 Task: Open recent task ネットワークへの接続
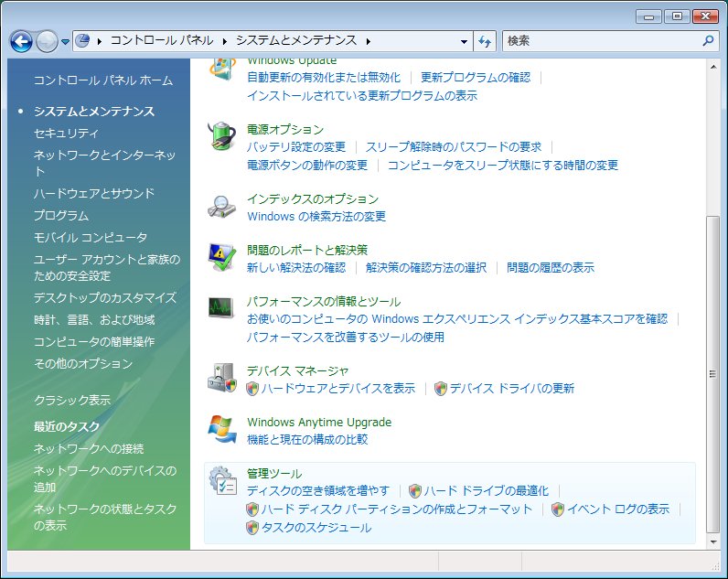89,448
